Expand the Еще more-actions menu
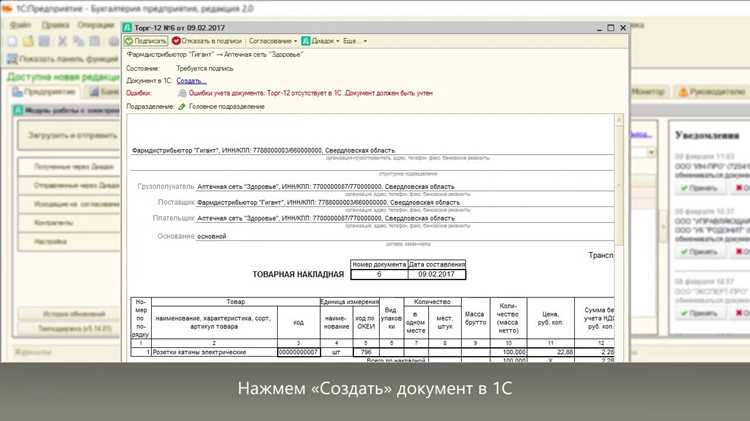Image resolution: width=750 pixels, height=421 pixels. [x=354, y=41]
